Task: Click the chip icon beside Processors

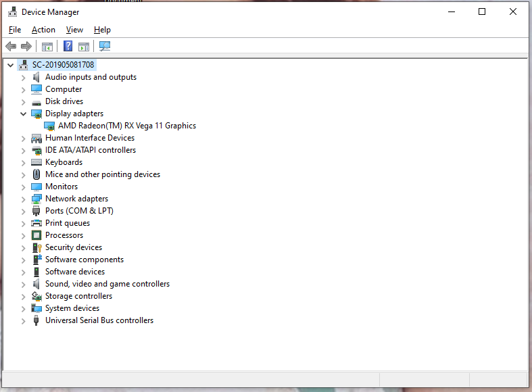Action: coord(37,235)
